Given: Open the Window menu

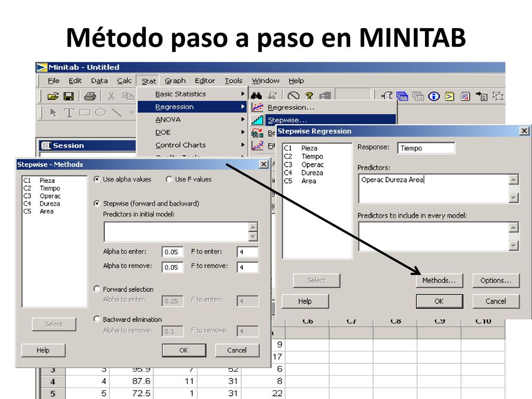Looking at the screenshot, I should point(265,81).
